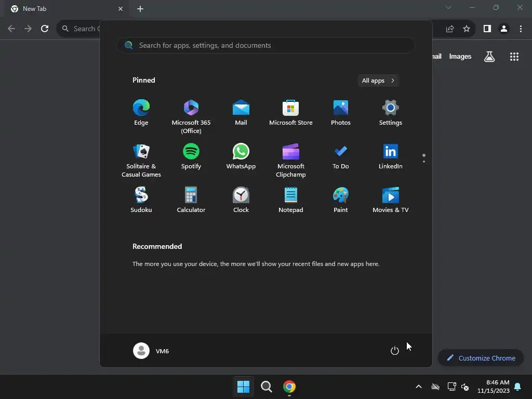Click the Images link in Chrome

click(460, 56)
